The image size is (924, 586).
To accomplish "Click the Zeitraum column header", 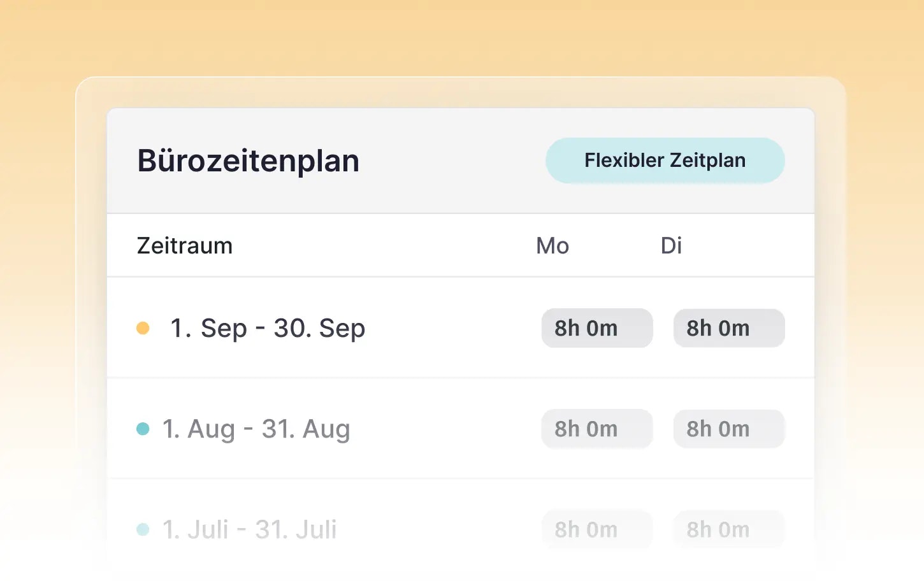I will click(185, 246).
